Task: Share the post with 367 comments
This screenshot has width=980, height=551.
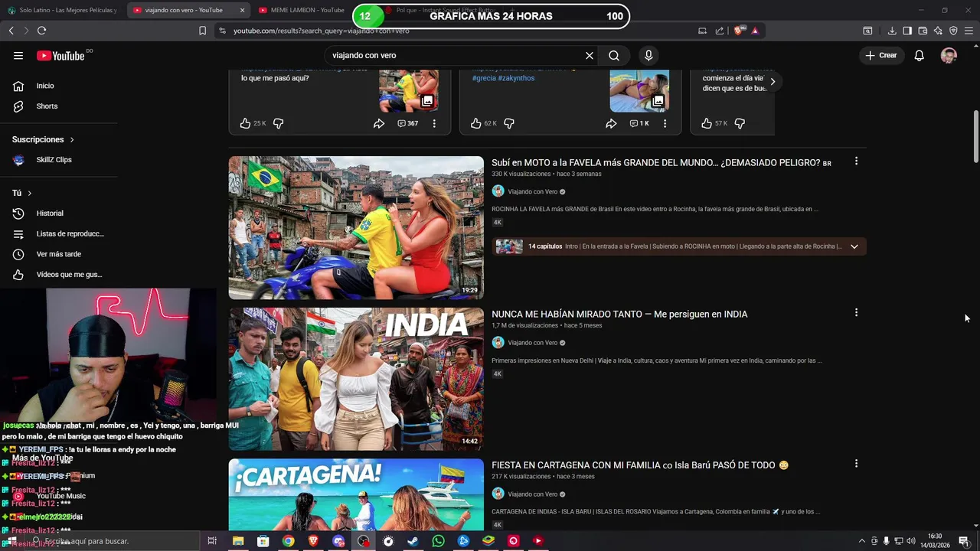Action: pos(379,123)
